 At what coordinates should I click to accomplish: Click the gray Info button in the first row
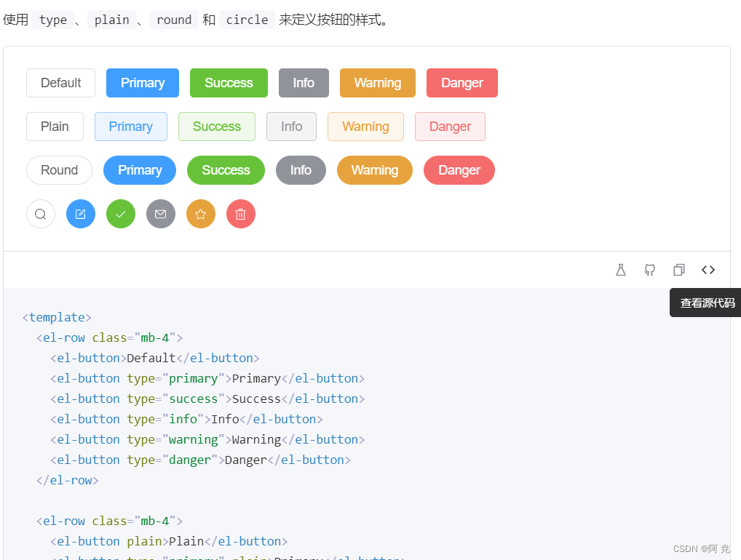click(x=304, y=83)
